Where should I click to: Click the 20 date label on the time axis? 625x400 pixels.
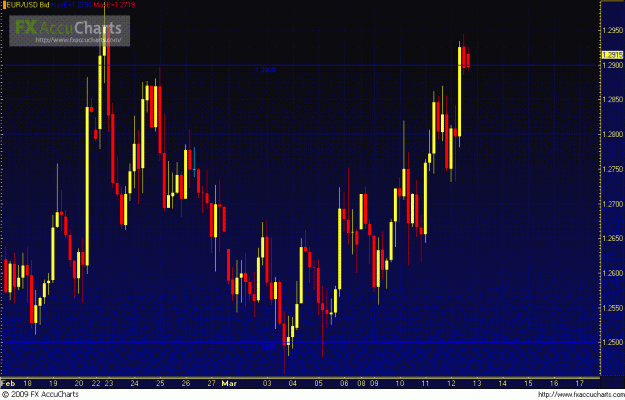pyautogui.click(x=79, y=384)
